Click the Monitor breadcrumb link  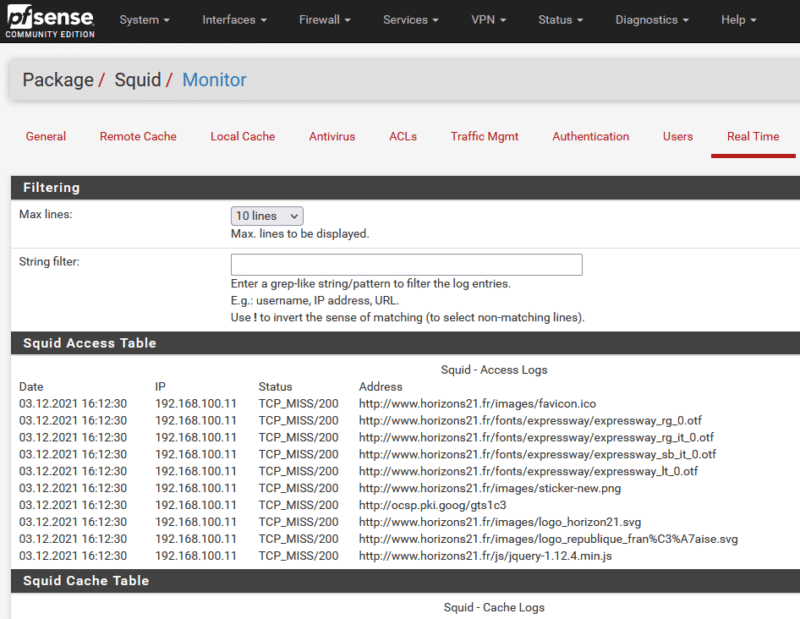click(214, 80)
